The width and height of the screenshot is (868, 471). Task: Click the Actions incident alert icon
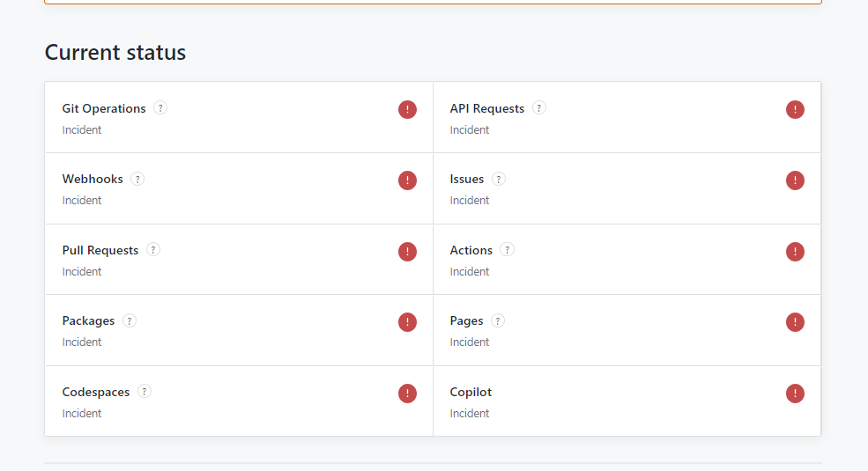click(x=795, y=252)
